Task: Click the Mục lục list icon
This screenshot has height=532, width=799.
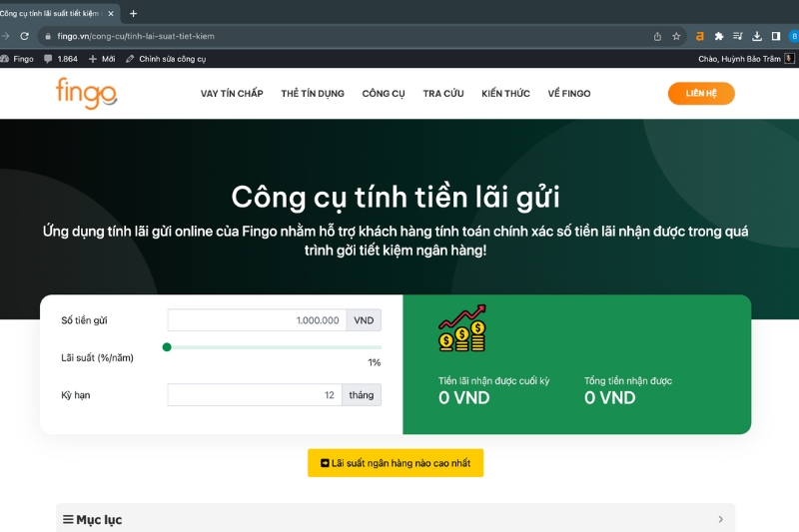Action: 68,519
